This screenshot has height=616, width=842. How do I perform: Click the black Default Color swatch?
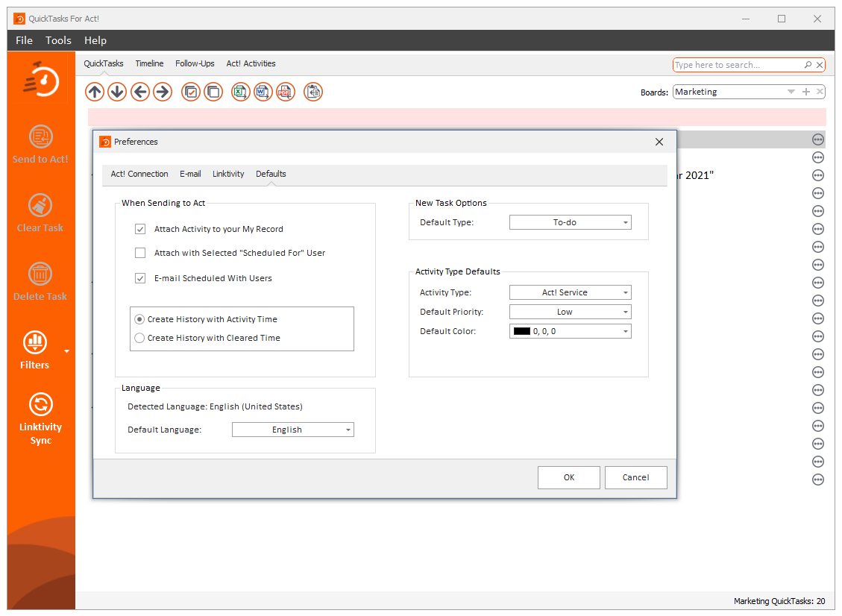pos(522,331)
